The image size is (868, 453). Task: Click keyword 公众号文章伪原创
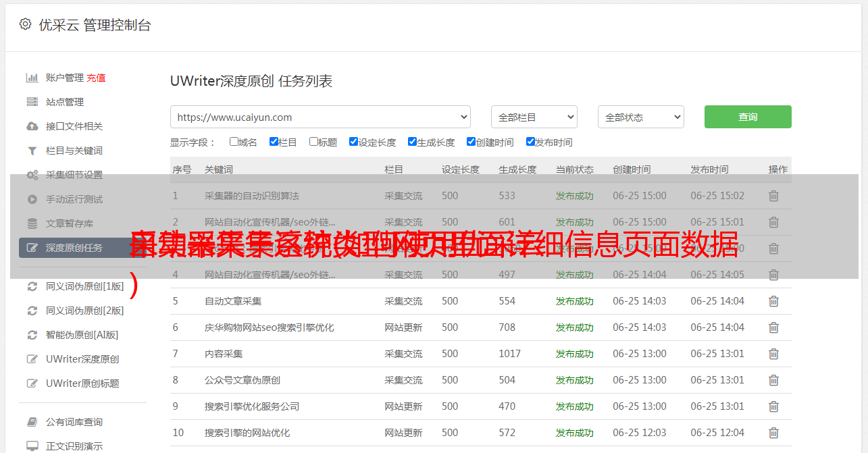coord(242,380)
